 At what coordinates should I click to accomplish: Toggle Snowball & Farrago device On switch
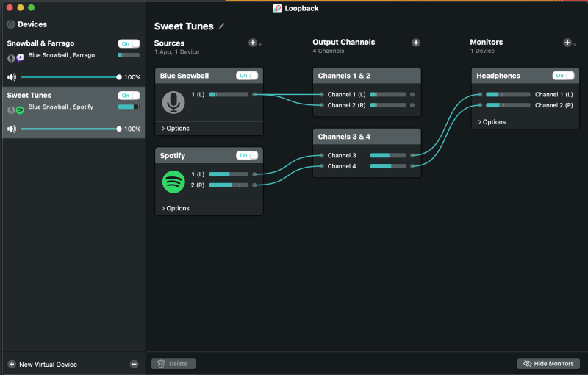click(x=129, y=43)
